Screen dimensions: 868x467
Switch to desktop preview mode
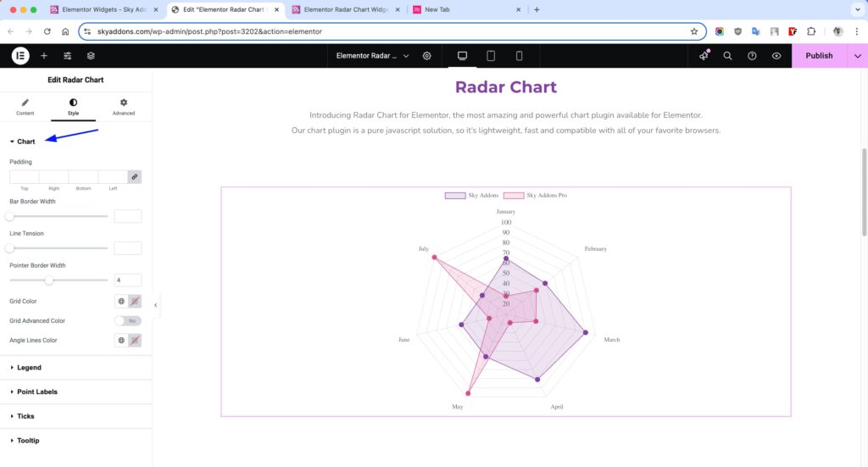(462, 56)
